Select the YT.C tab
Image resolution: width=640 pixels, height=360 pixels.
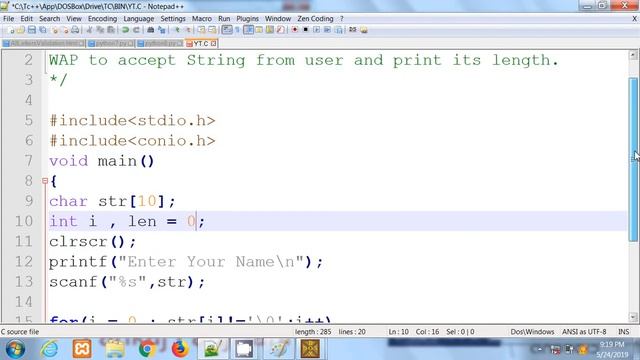coord(200,43)
